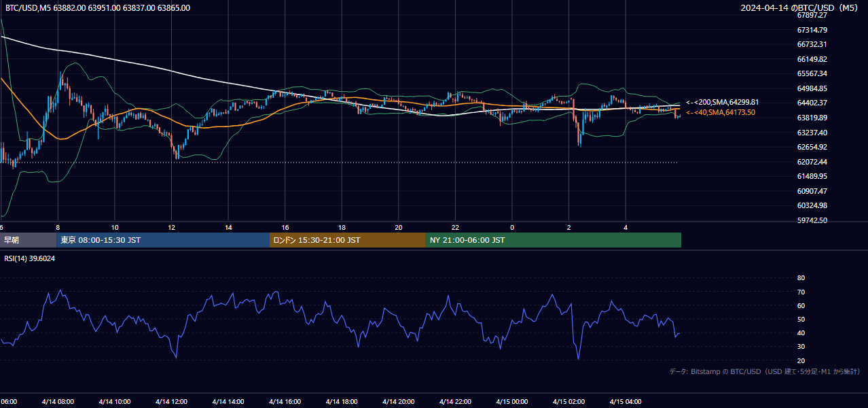
Task: Click the 4/15 00:00 time label
Action: pos(512,402)
